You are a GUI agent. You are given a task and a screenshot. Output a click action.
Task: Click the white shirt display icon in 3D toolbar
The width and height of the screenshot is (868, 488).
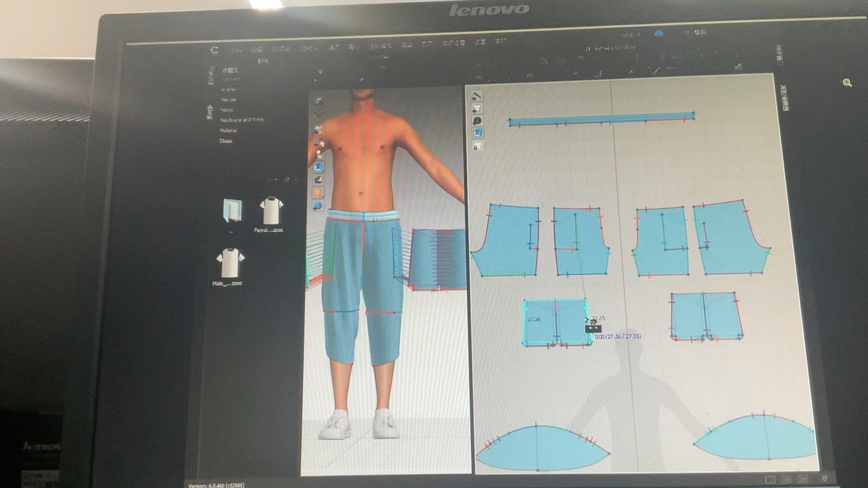319,130
